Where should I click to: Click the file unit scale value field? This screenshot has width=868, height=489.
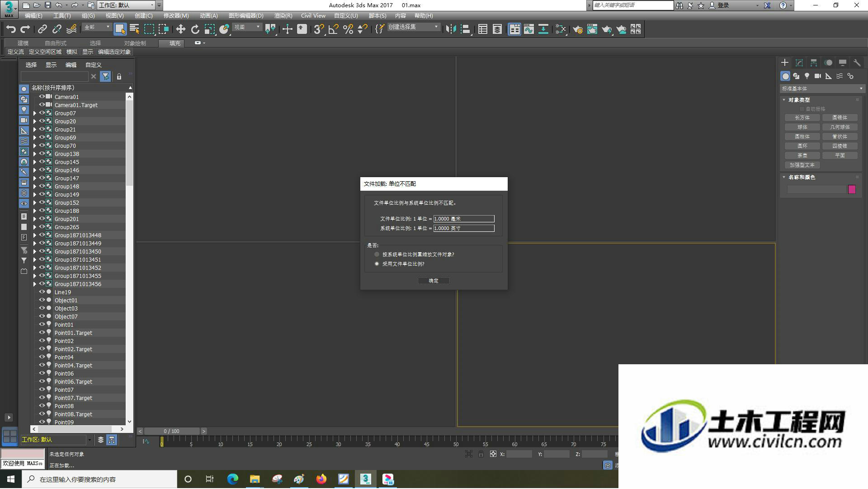tap(464, 219)
